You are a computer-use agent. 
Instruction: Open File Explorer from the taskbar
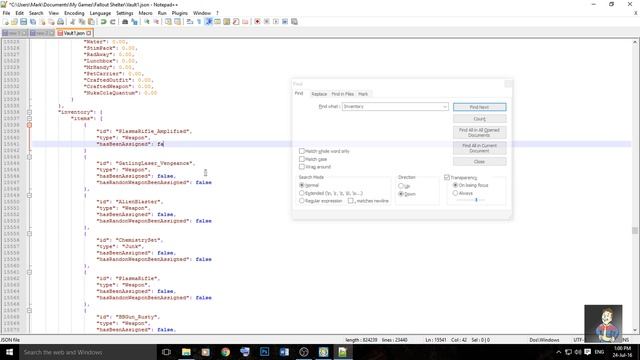186,352
